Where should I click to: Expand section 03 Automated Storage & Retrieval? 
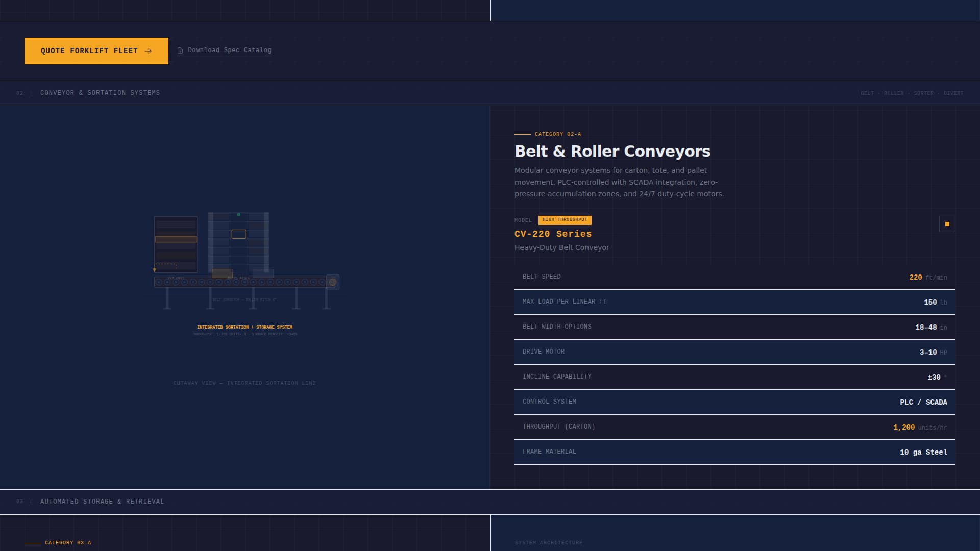point(102,502)
